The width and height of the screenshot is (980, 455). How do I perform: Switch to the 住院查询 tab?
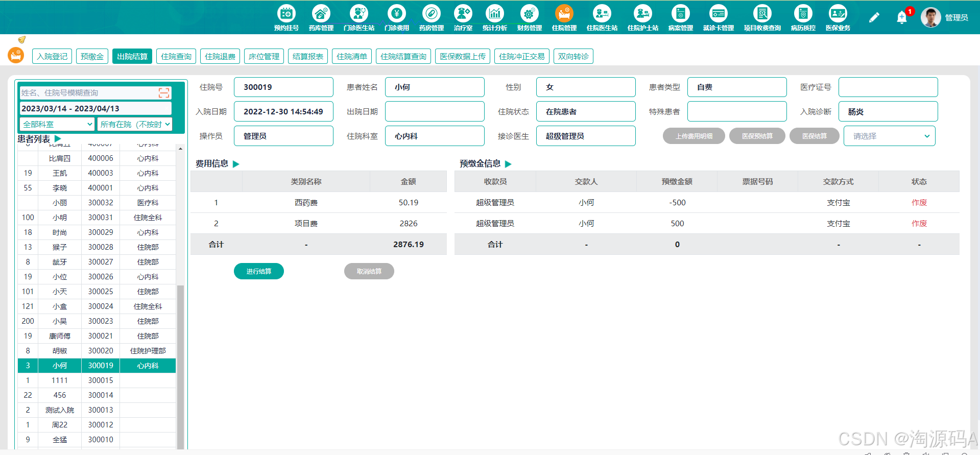click(x=176, y=56)
